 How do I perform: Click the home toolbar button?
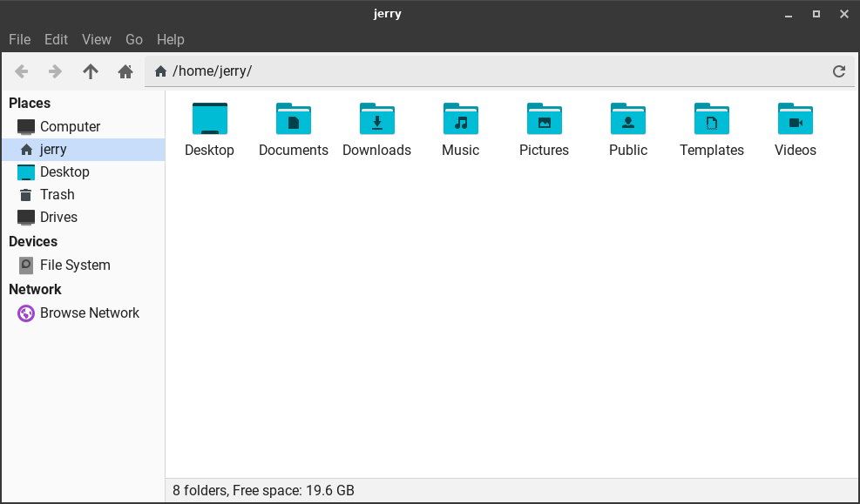point(125,71)
